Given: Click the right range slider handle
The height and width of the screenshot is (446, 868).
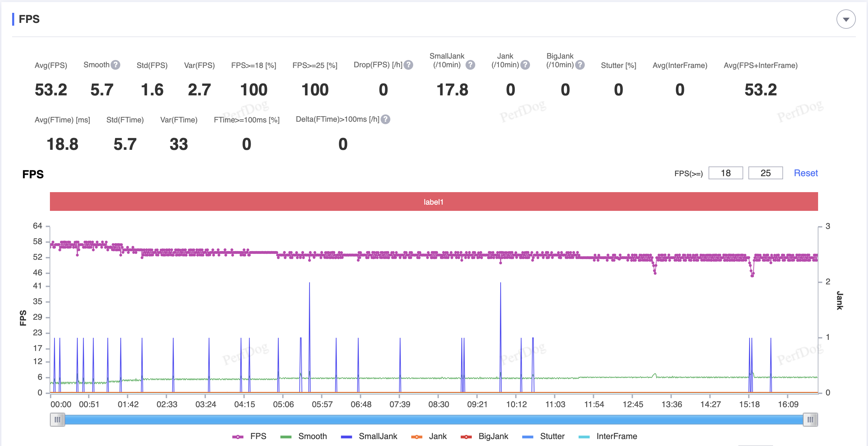Looking at the screenshot, I should coord(810,420).
